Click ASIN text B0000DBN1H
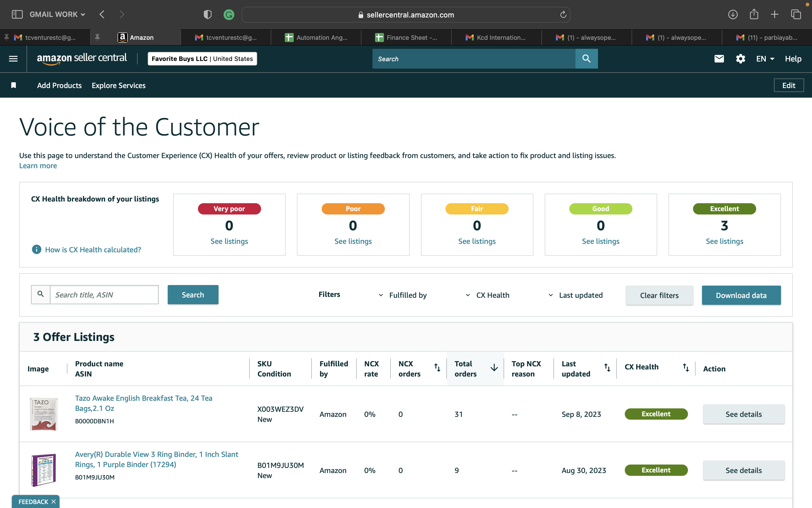The height and width of the screenshot is (508, 812). tap(95, 421)
